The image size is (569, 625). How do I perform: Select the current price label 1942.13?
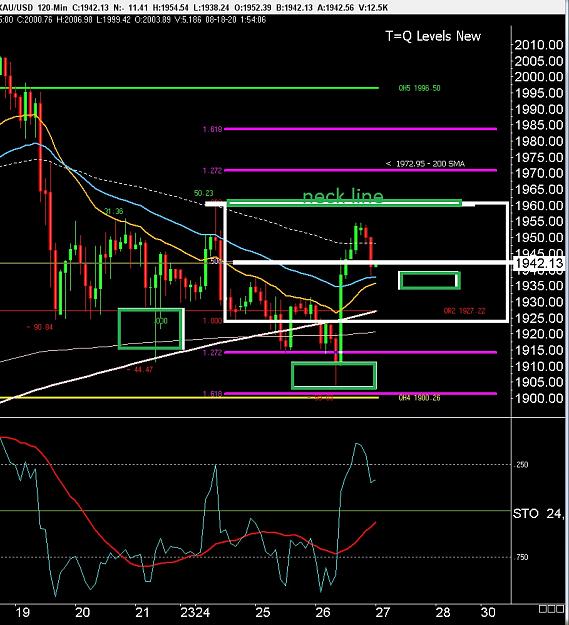point(539,263)
